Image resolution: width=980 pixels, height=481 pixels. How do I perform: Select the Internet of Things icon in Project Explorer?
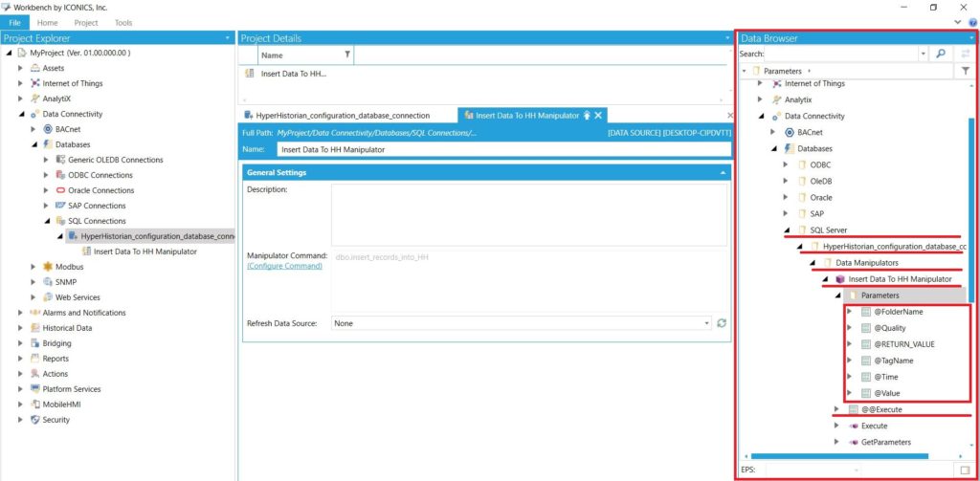point(35,83)
